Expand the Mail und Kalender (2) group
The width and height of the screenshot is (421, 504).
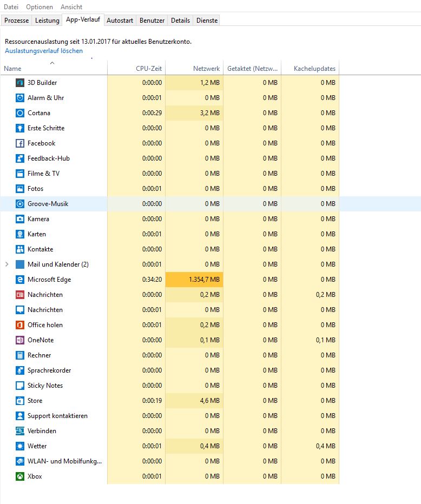click(x=6, y=264)
